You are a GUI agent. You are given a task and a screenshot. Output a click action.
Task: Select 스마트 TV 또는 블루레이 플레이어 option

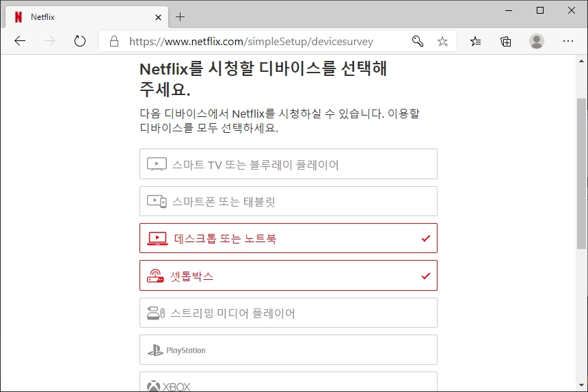(289, 164)
